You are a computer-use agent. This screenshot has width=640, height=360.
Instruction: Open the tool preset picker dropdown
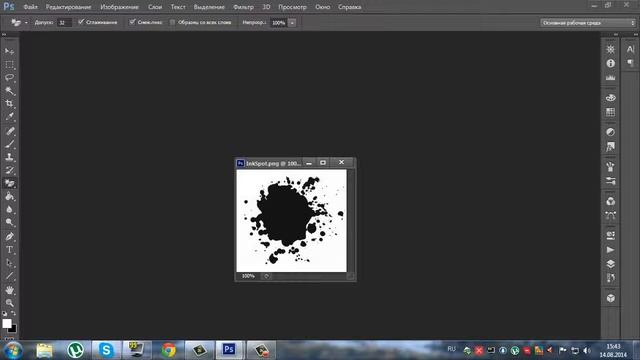pos(26,23)
